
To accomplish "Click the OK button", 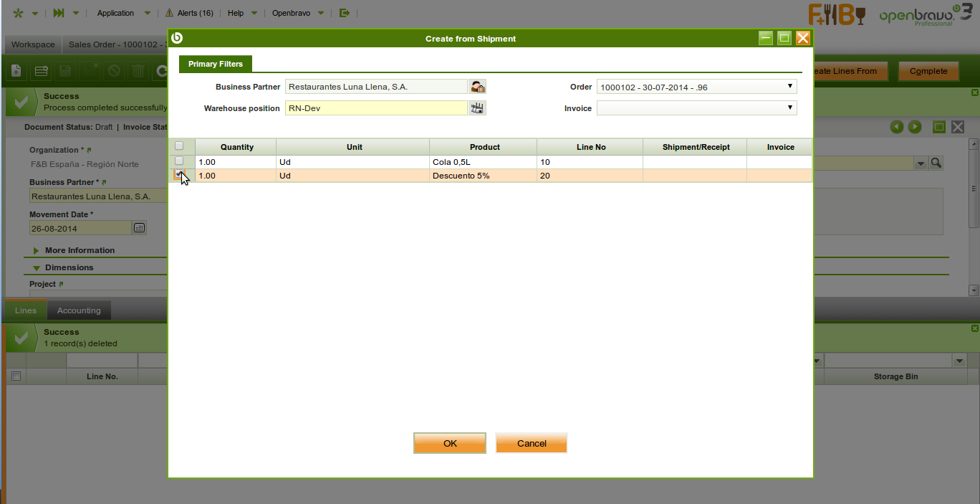I will (450, 443).
